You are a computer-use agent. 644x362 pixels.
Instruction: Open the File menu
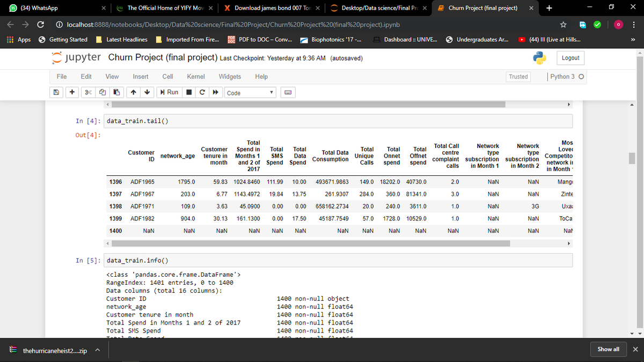pyautogui.click(x=62, y=77)
